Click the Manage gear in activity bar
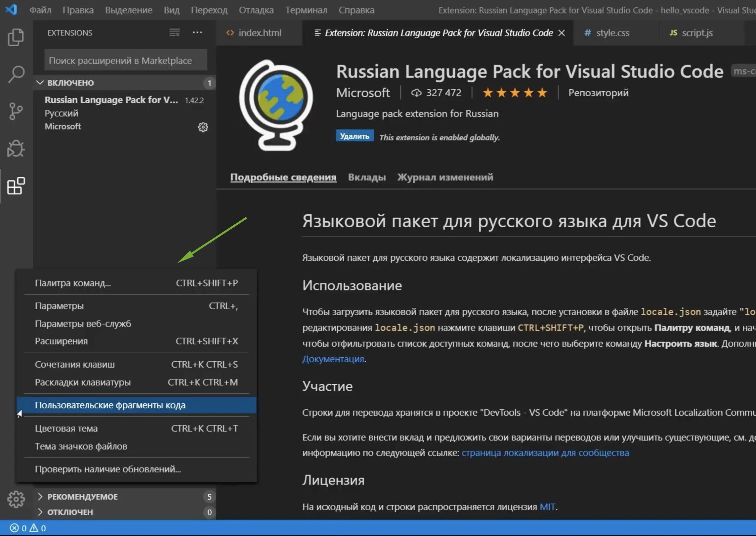 click(16, 499)
